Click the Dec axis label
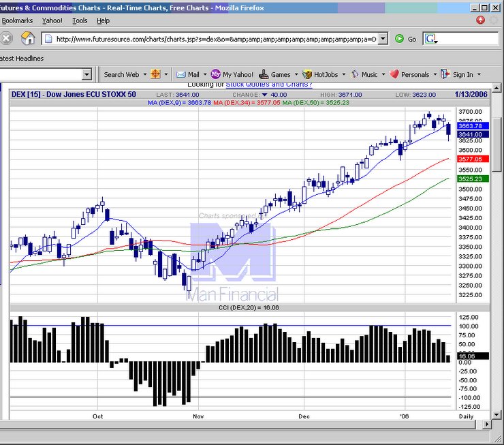504x445 pixels. (304, 416)
